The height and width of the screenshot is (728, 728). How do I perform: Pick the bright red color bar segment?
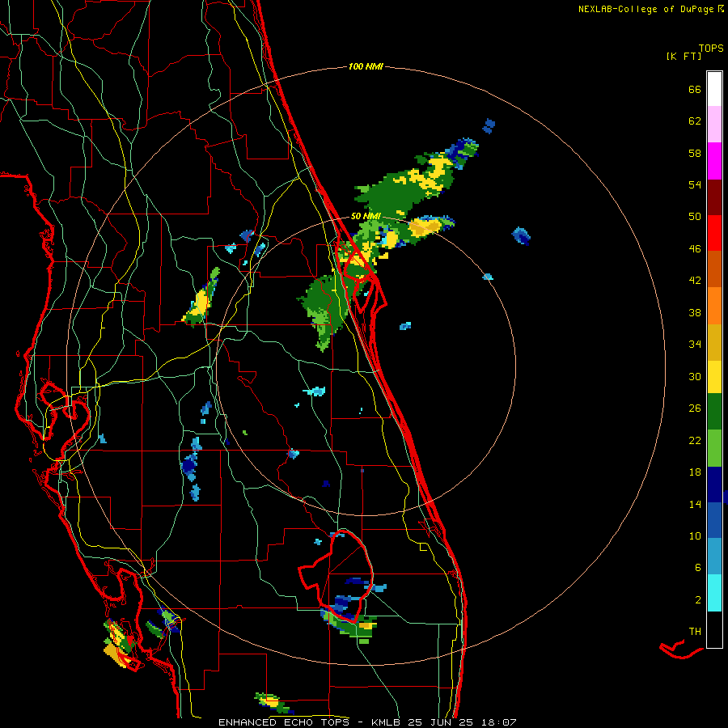714,233
